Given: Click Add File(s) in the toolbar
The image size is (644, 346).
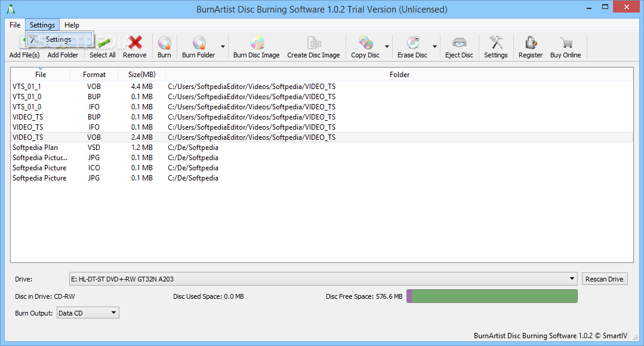Looking at the screenshot, I should click(24, 55).
